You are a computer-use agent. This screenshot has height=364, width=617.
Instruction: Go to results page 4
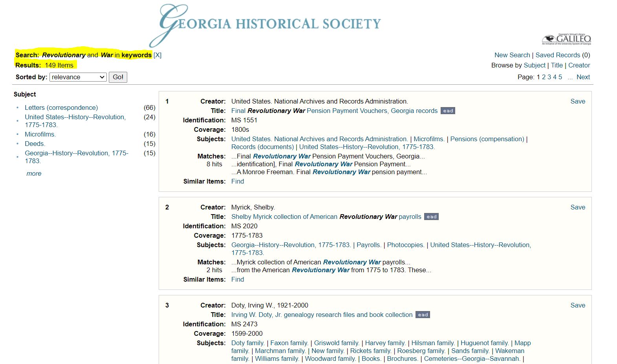(x=555, y=77)
